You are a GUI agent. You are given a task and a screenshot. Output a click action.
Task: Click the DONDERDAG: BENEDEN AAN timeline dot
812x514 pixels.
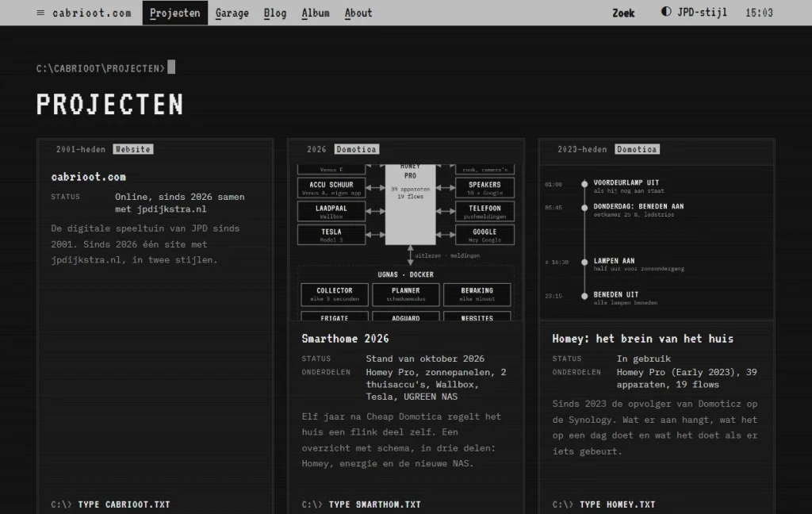pos(584,207)
